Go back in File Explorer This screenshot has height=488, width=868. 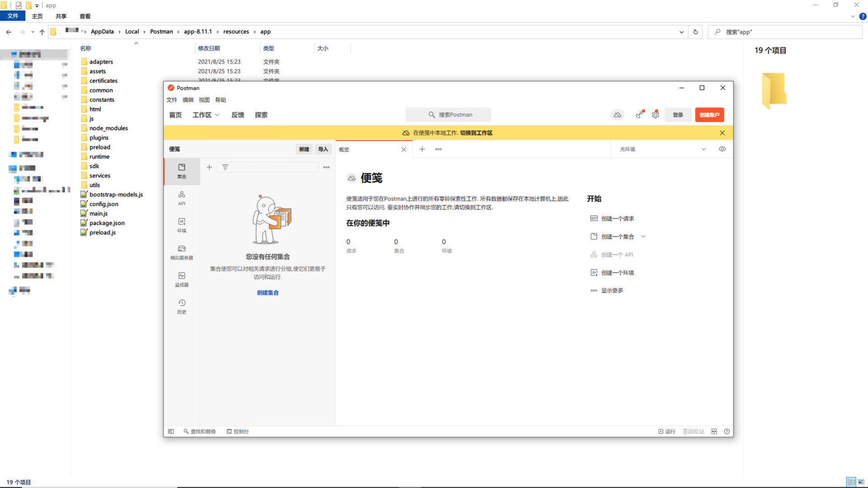(9, 32)
